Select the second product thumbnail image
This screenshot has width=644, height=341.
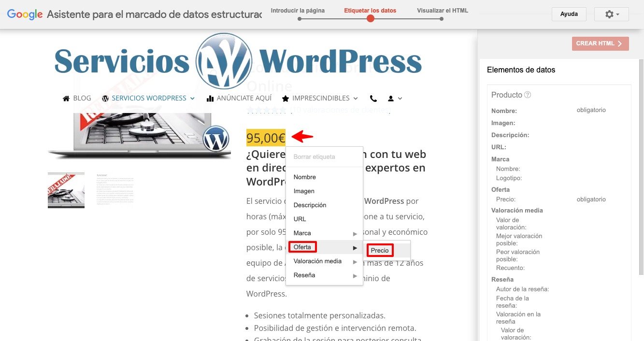(x=115, y=190)
